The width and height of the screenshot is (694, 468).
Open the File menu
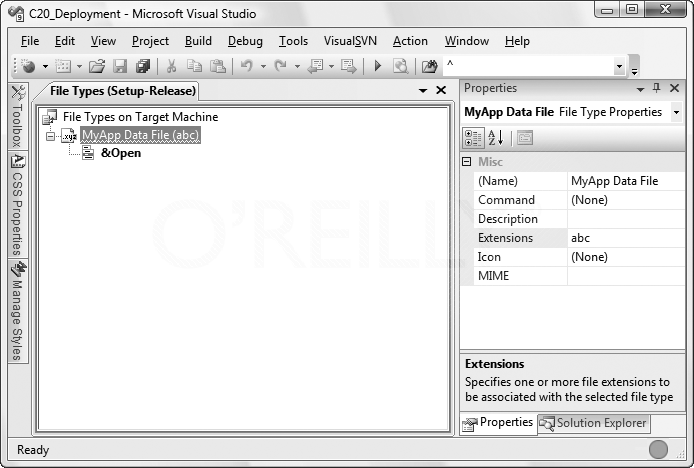coord(30,41)
